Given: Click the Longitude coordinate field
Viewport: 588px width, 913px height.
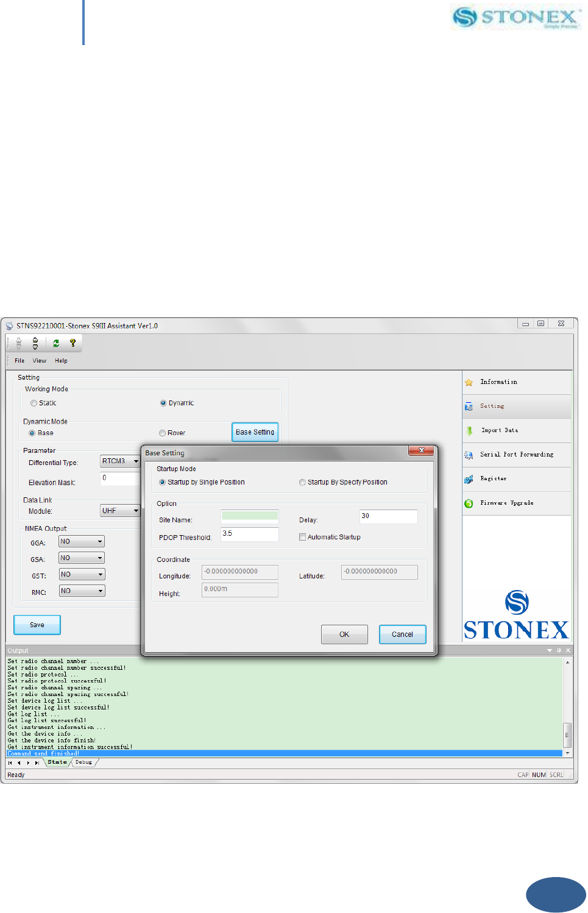Looking at the screenshot, I should click(x=240, y=572).
